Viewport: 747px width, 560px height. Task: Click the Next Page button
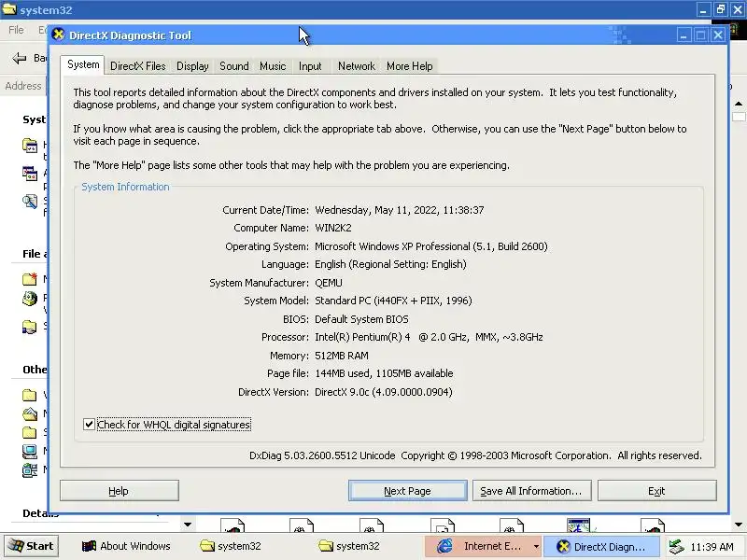coord(407,491)
